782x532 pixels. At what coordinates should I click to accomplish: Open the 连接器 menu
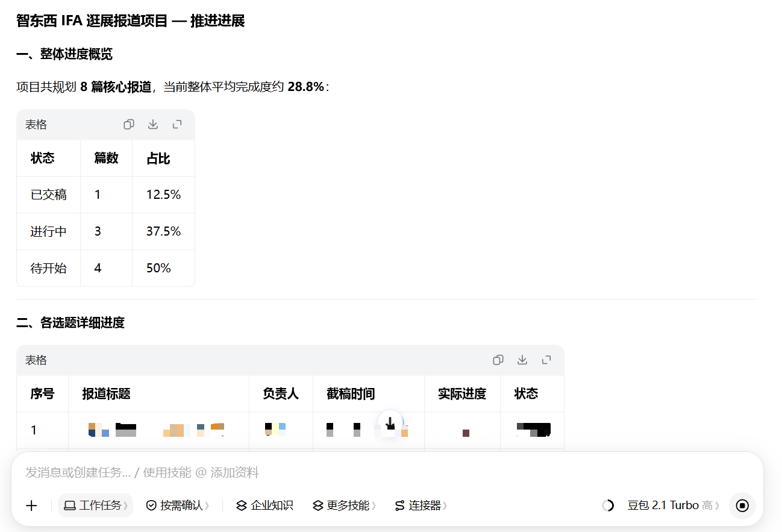[421, 505]
